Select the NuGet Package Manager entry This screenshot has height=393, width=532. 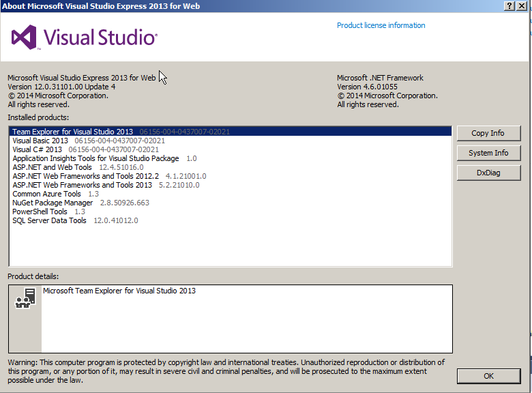pyautogui.click(x=231, y=203)
